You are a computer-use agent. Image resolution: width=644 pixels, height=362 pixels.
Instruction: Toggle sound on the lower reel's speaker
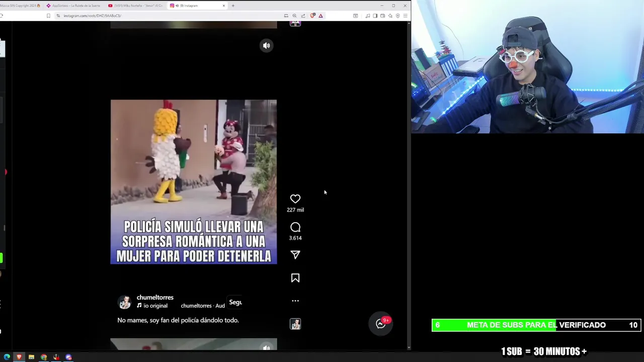point(267,347)
